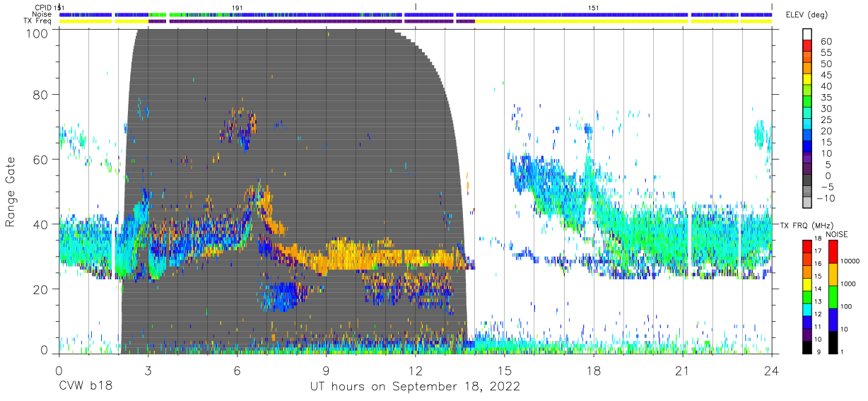Screen dimensions: 868x401
Task: Click the ELEV colorbar label '−10'
Action: 826,198
